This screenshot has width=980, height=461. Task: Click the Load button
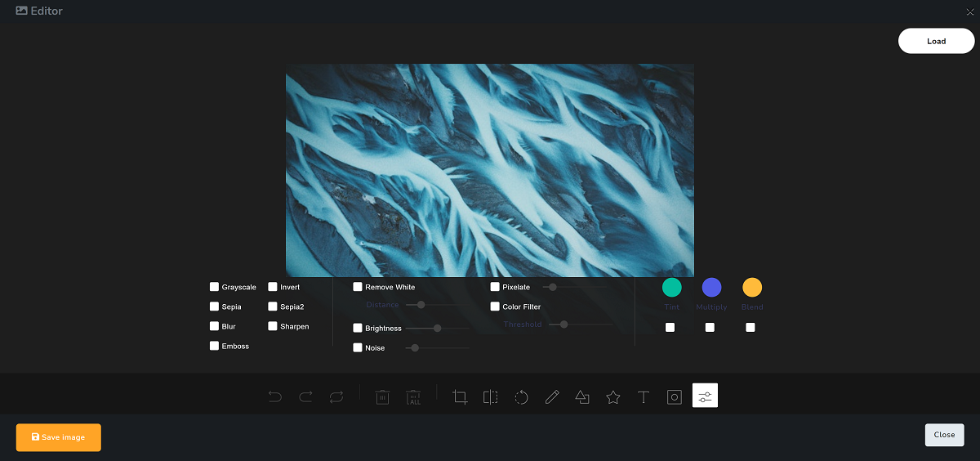pos(936,41)
